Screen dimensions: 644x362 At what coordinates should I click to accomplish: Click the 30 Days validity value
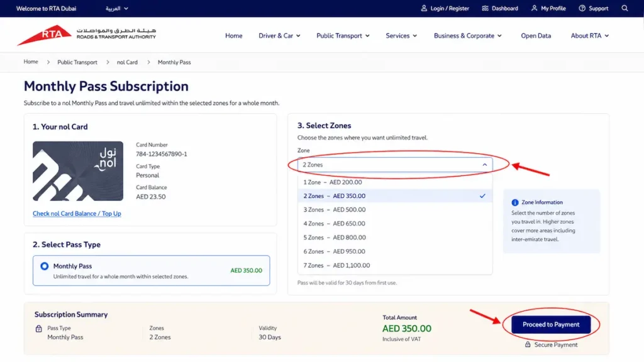coord(270,337)
